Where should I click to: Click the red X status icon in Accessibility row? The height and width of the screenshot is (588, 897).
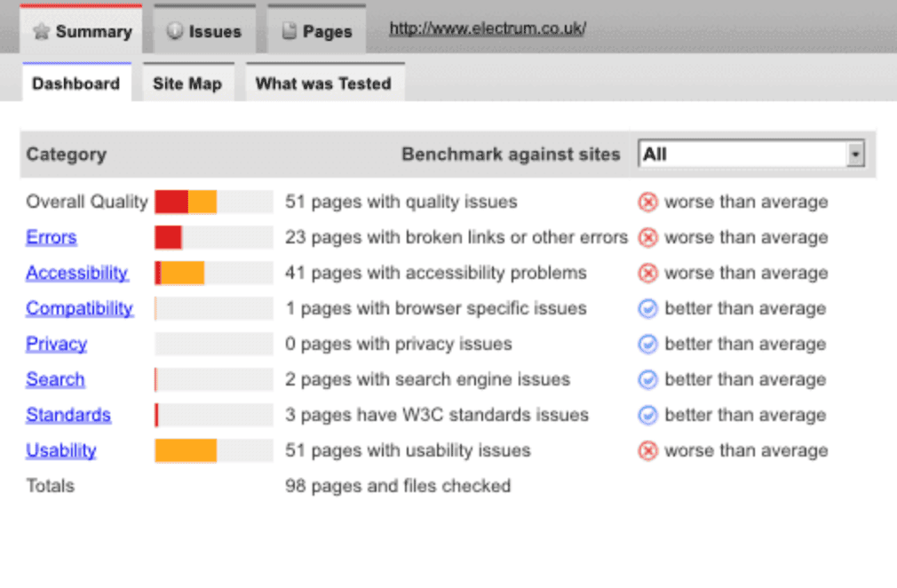pyautogui.click(x=647, y=274)
